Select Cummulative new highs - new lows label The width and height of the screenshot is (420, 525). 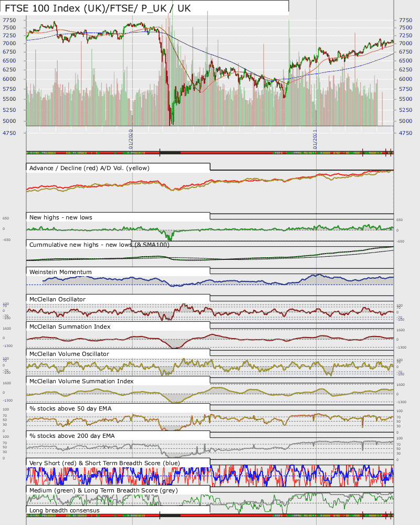click(99, 245)
